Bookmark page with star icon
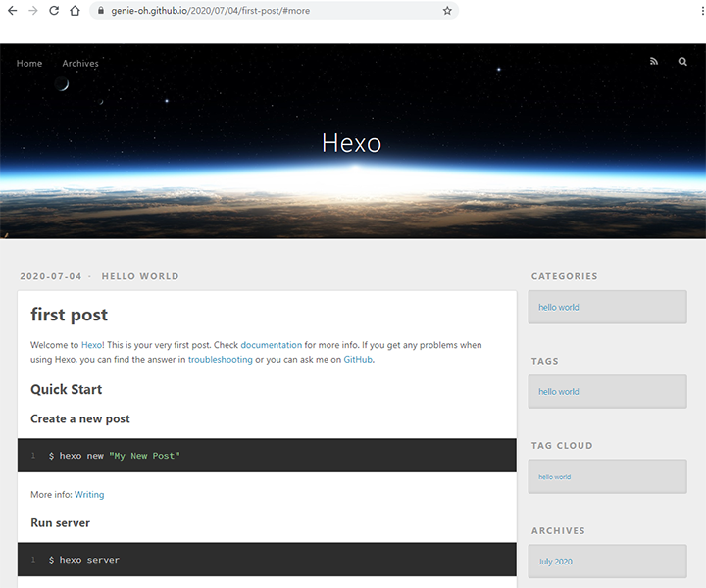Image resolution: width=706 pixels, height=588 pixels. 447,11
